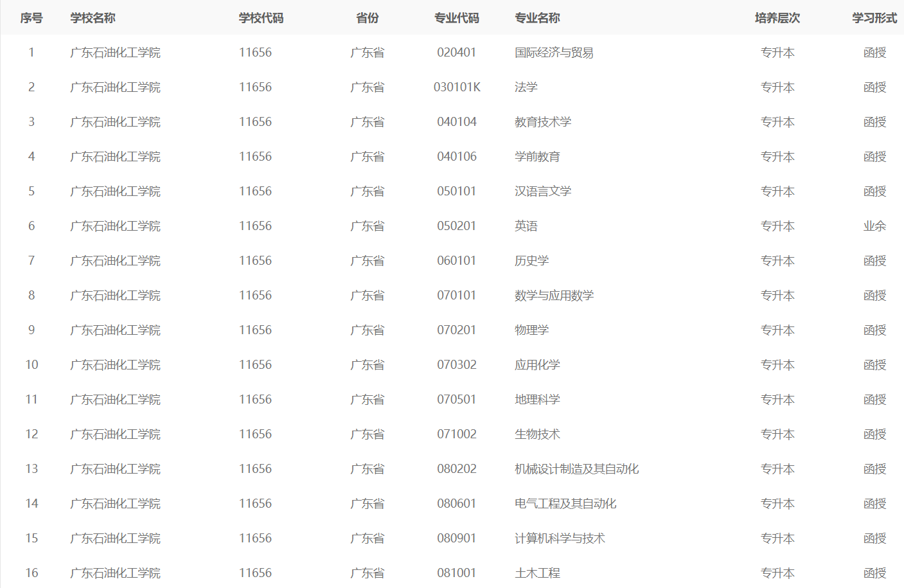Select major name 法学
Screen dimensions: 904x588
click(x=526, y=87)
